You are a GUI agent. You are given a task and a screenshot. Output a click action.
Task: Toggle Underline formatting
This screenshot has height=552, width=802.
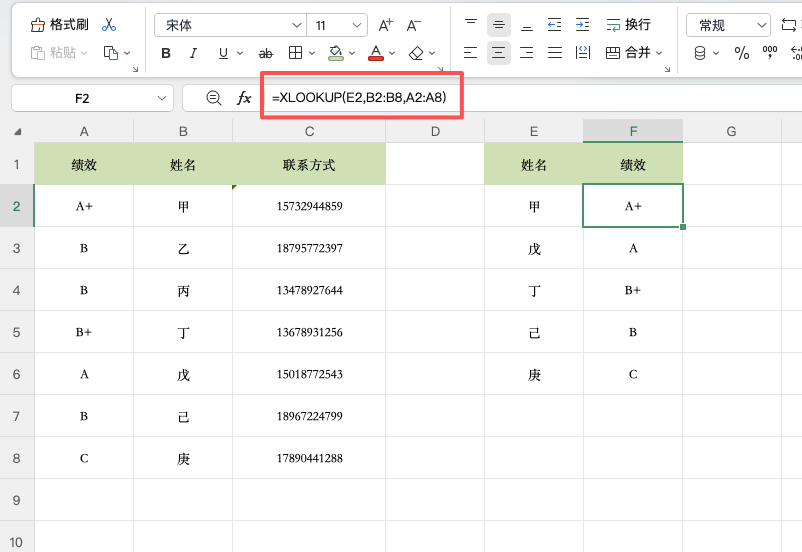coord(223,53)
